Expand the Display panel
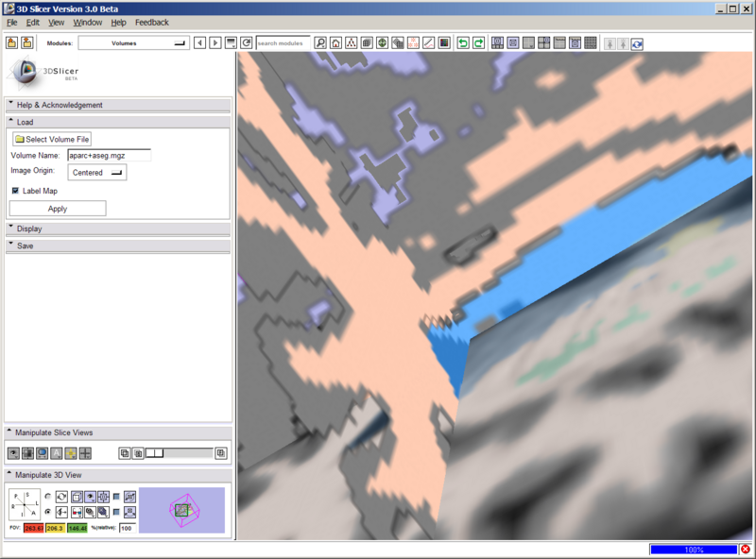 (x=28, y=228)
